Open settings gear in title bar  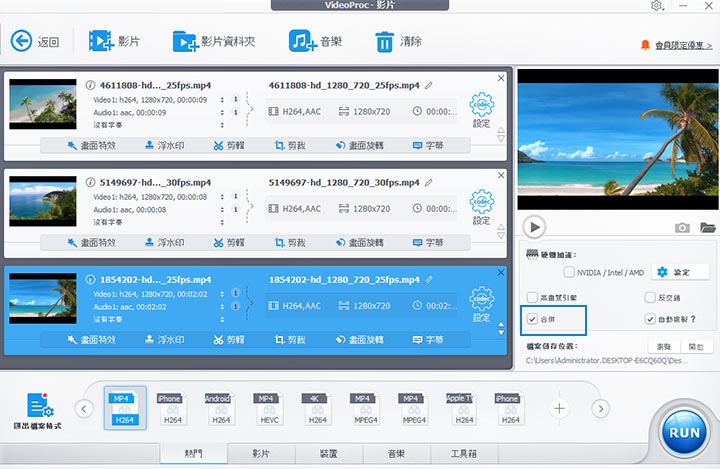[657, 6]
